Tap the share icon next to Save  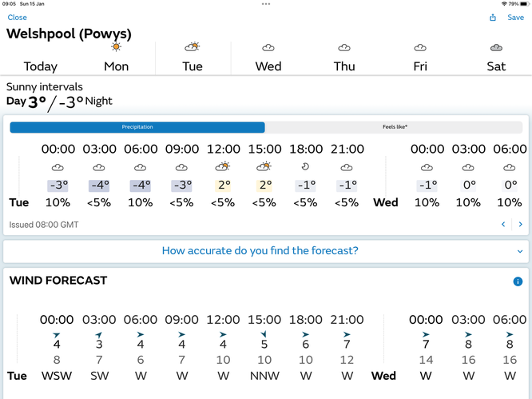tap(493, 18)
